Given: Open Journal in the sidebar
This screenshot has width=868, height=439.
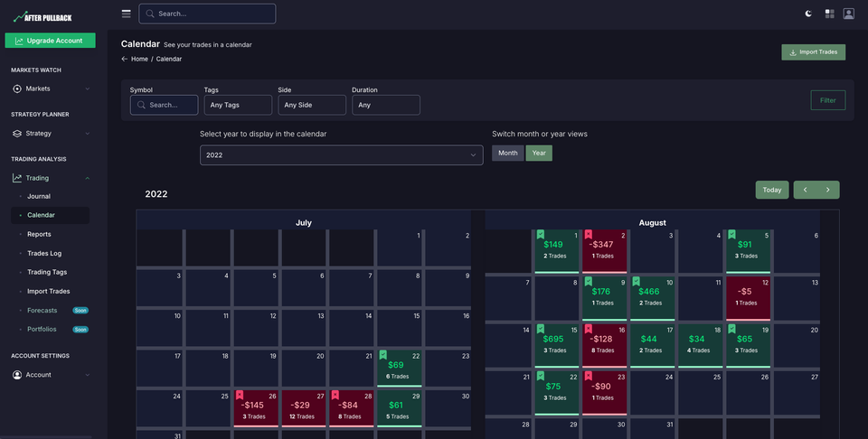Looking at the screenshot, I should tap(39, 196).
